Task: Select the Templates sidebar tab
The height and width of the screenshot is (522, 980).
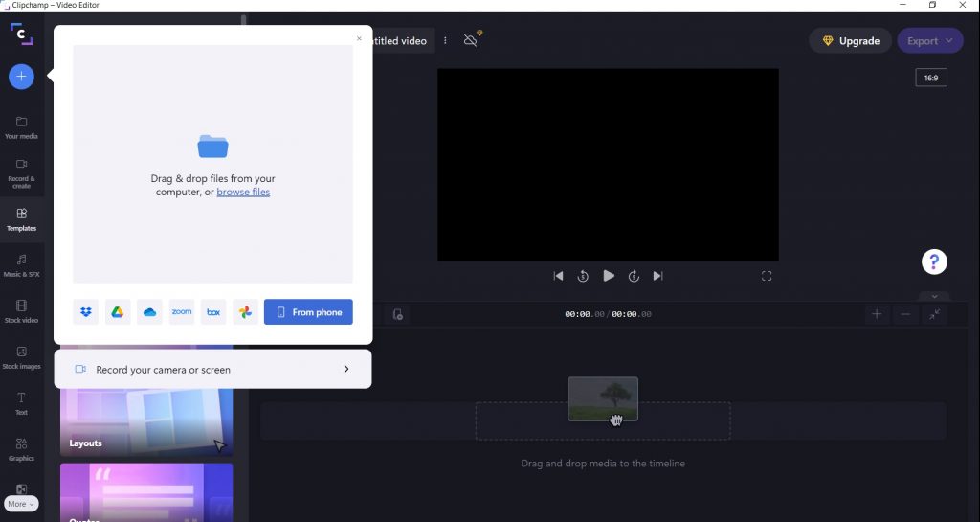Action: [21, 219]
